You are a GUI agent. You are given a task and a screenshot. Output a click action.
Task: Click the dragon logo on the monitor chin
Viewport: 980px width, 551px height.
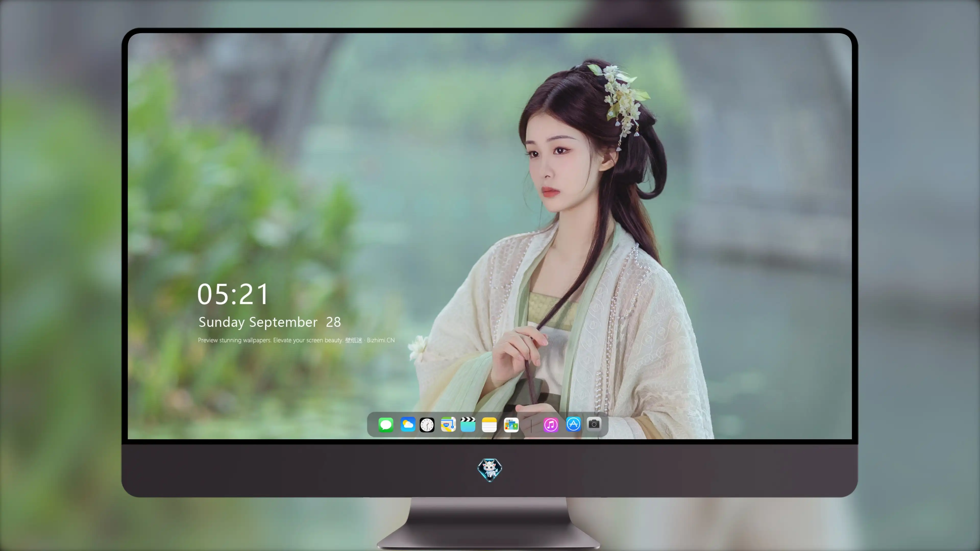pos(490,470)
